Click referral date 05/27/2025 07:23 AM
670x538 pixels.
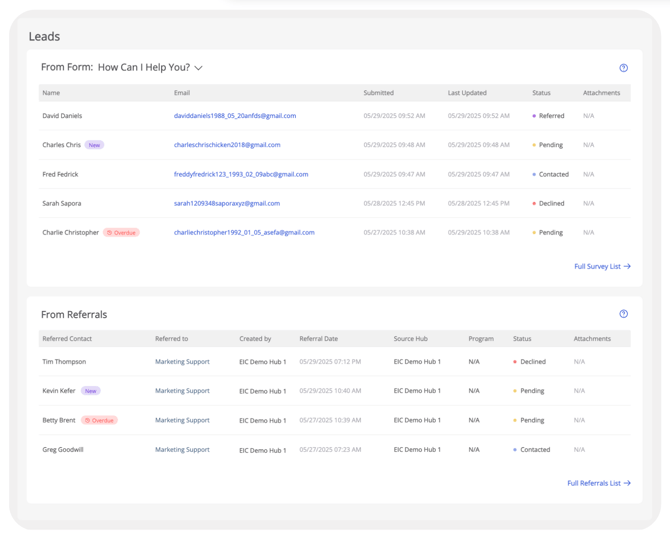coord(330,450)
